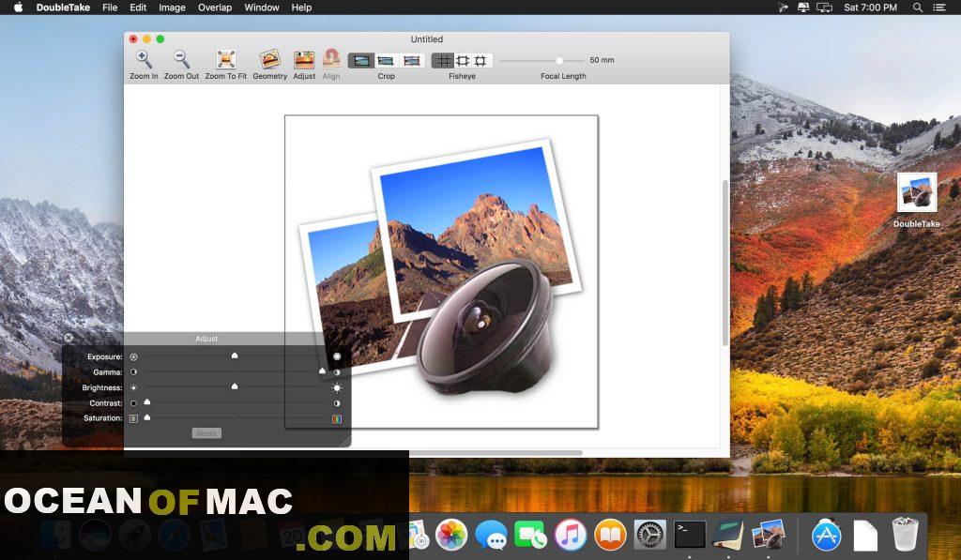Click the Focal Length slider knob
The image size is (961, 560).
coord(559,61)
